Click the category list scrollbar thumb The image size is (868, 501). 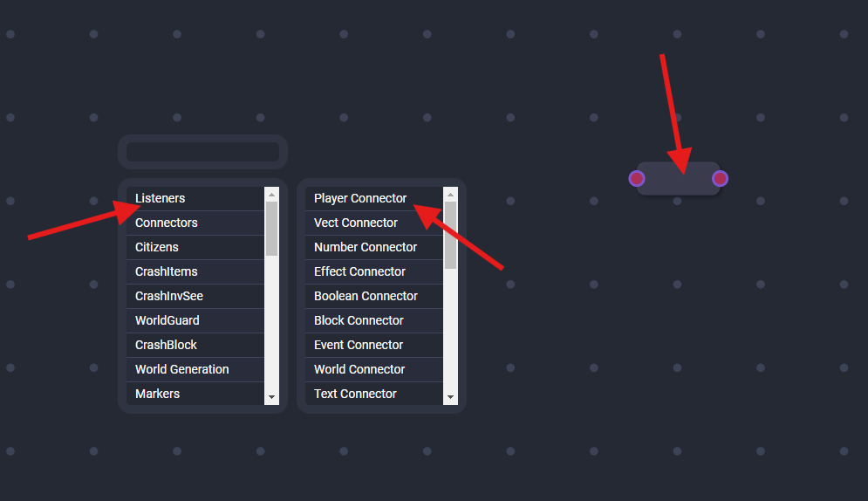[x=271, y=229]
